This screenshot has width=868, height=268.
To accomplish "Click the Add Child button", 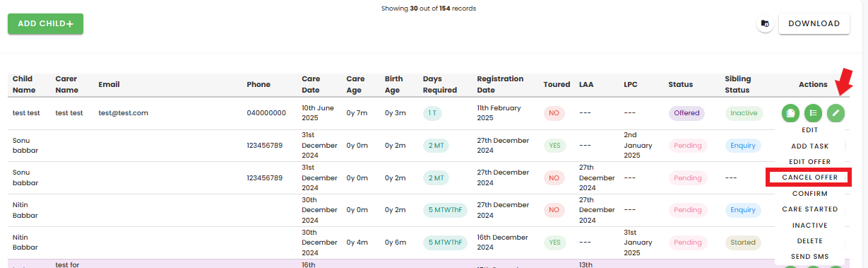I will [x=45, y=23].
